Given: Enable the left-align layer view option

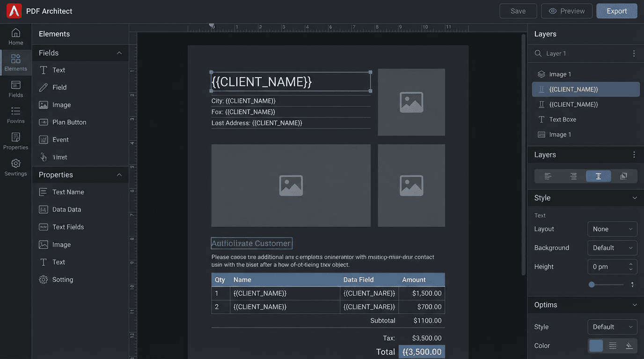Looking at the screenshot, I should click(x=548, y=176).
